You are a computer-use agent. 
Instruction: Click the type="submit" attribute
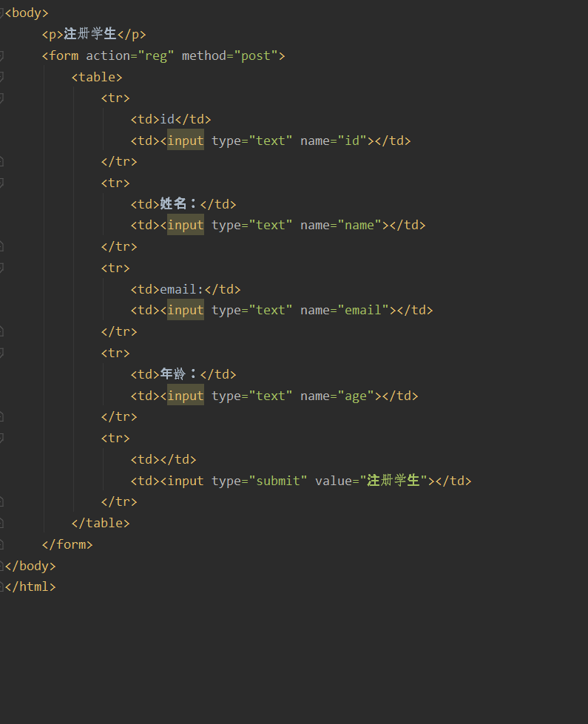tap(259, 481)
